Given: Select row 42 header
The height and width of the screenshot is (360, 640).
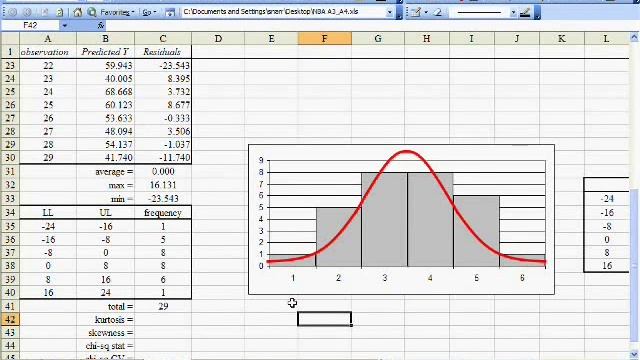Looking at the screenshot, I should tap(10, 320).
